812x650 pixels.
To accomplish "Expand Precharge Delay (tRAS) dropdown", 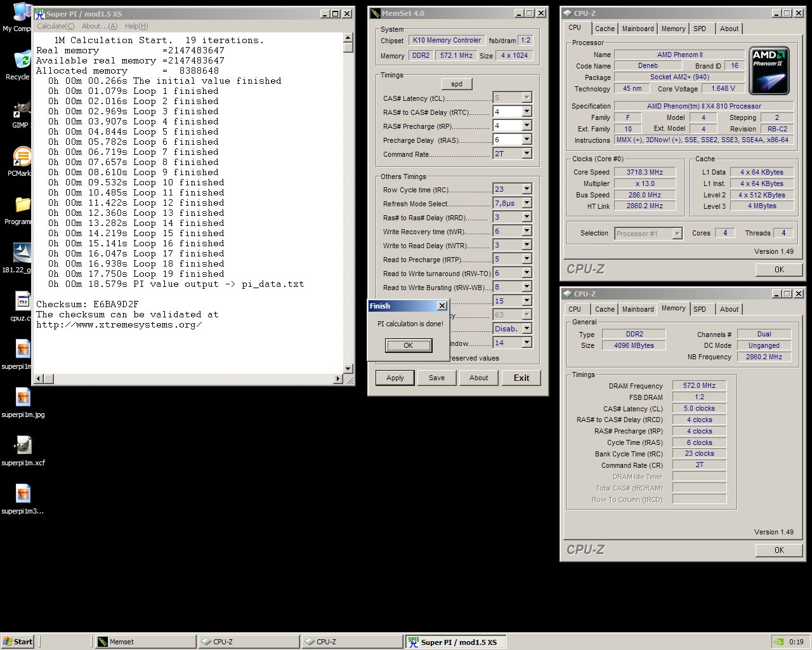I will point(527,140).
